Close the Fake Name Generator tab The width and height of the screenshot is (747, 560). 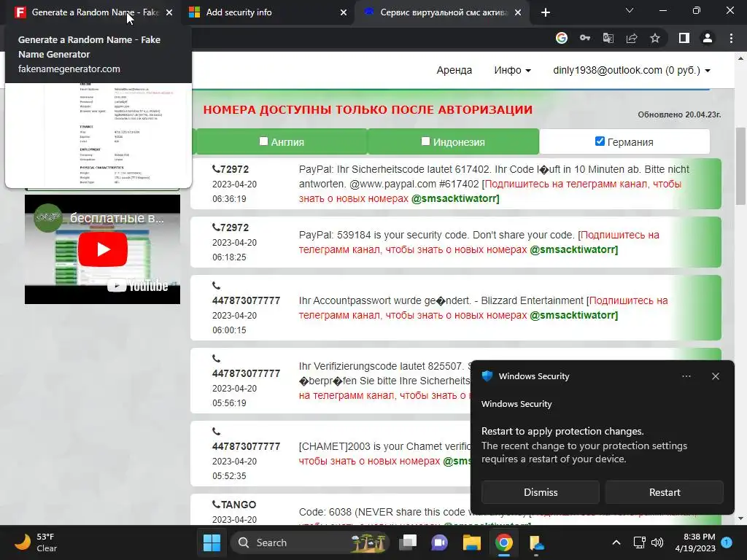169,12
